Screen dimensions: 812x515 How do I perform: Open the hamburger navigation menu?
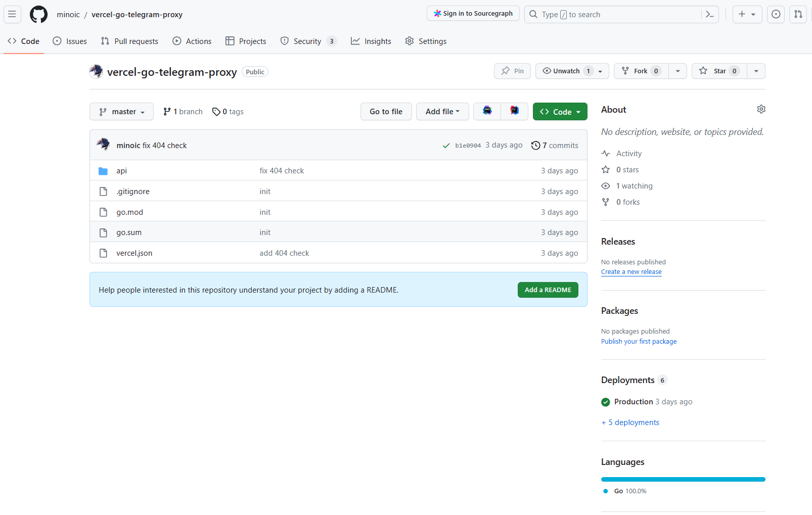pyautogui.click(x=12, y=14)
